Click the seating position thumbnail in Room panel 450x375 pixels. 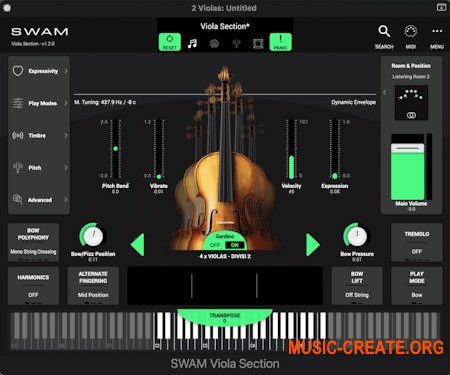pos(411,102)
